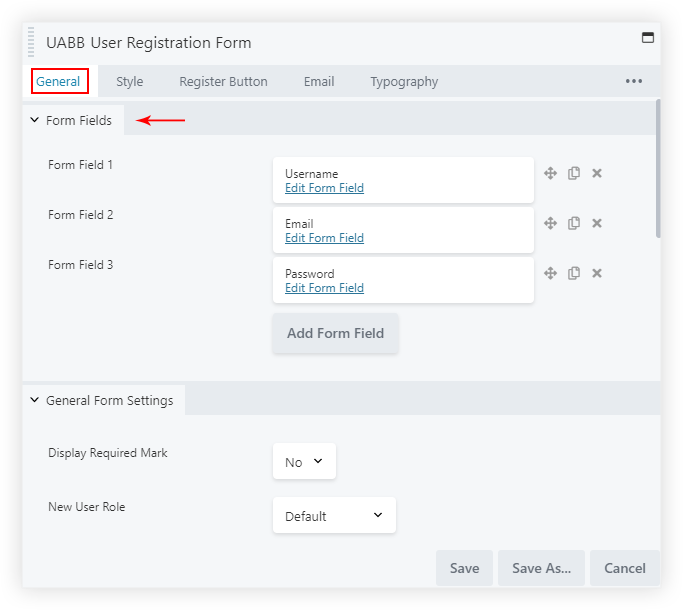Image resolution: width=683 pixels, height=610 pixels.
Task: Click the move icon for Username field
Action: tap(550, 173)
